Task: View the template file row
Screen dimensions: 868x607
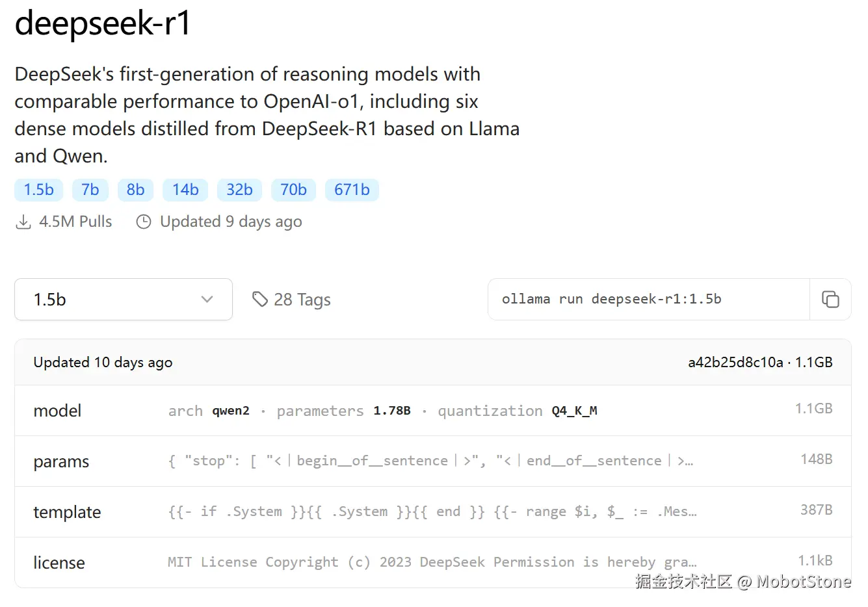Action: coord(433,512)
